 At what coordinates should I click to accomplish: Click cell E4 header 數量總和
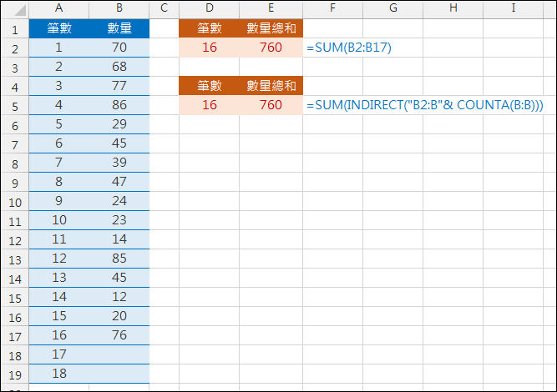[271, 86]
